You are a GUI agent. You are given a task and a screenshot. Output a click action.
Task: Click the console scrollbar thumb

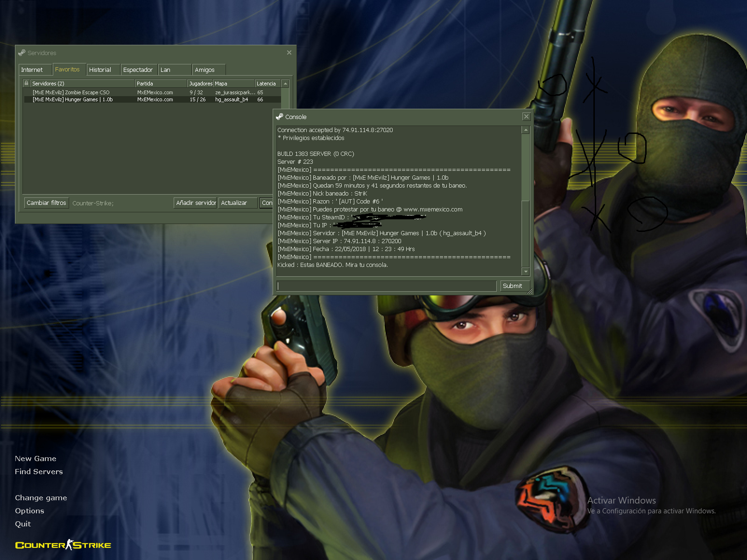point(526,233)
